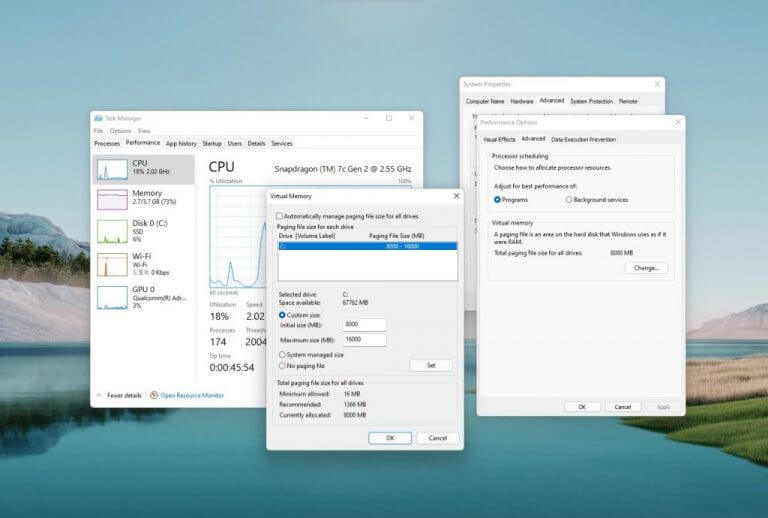Collapse with the Fewer details chevron

tap(99, 395)
